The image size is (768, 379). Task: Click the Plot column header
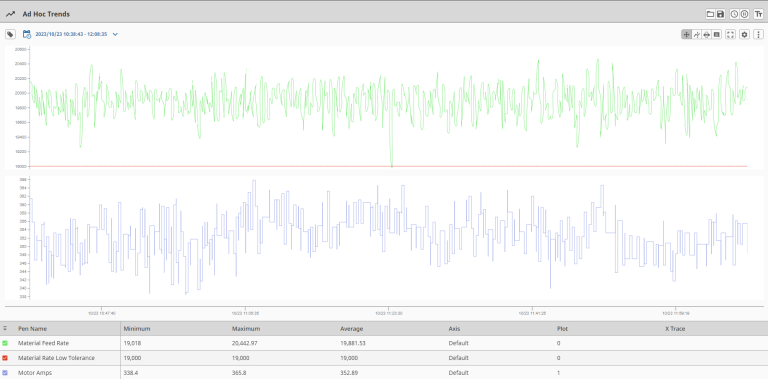point(562,329)
